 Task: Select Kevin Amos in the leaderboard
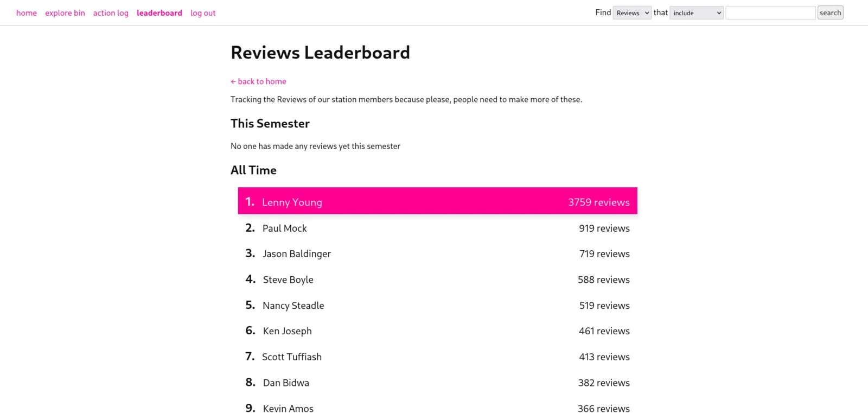[438, 408]
